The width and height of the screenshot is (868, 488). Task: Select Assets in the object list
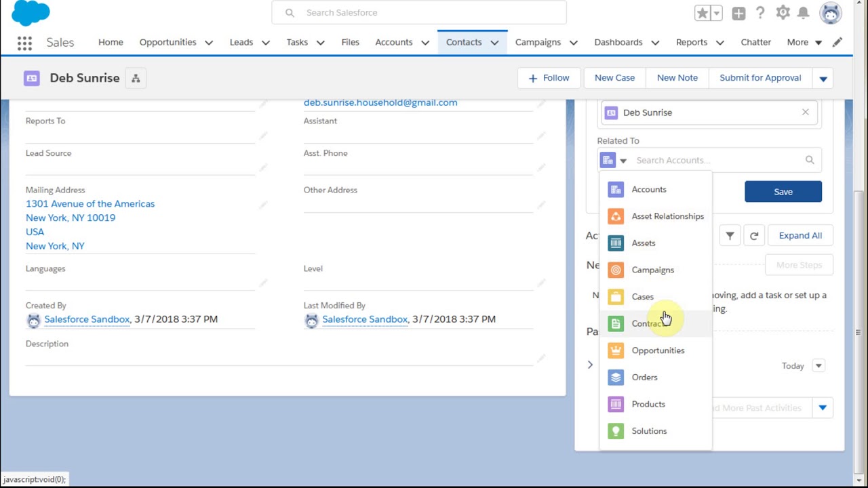[656, 243]
